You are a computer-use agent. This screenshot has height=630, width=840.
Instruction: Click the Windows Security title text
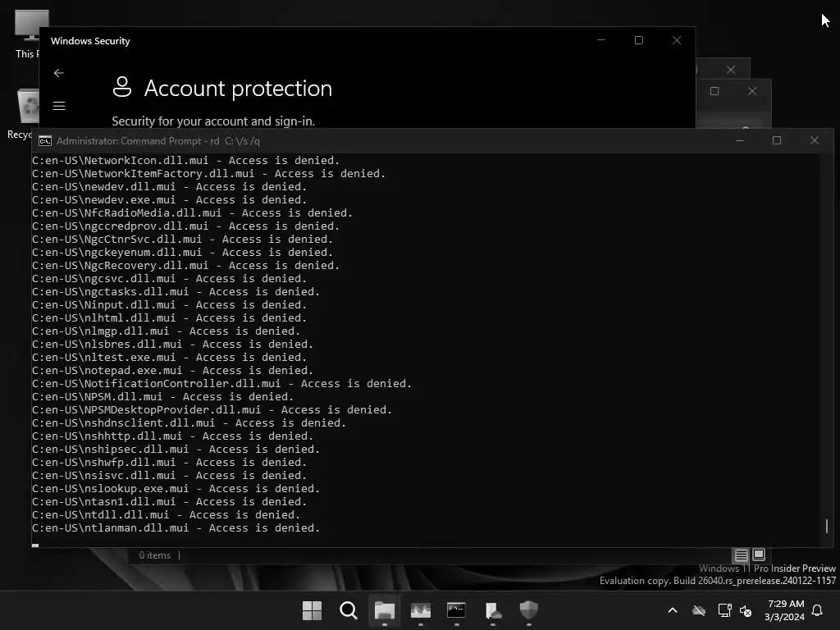(x=90, y=41)
